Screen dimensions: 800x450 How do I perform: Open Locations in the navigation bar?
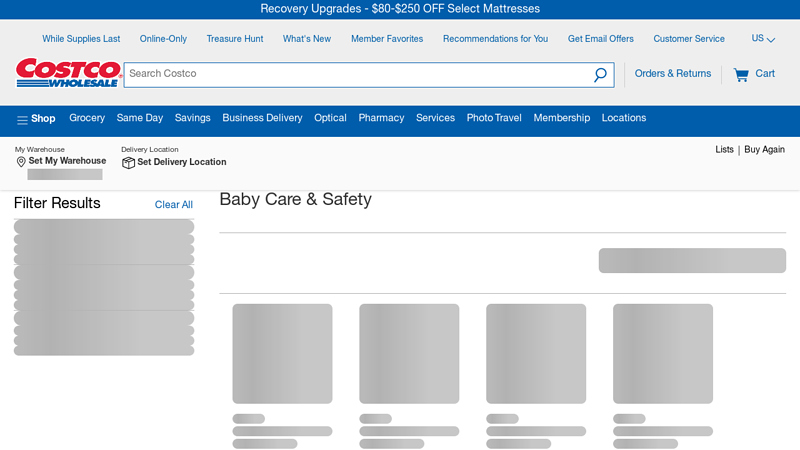[x=623, y=118]
